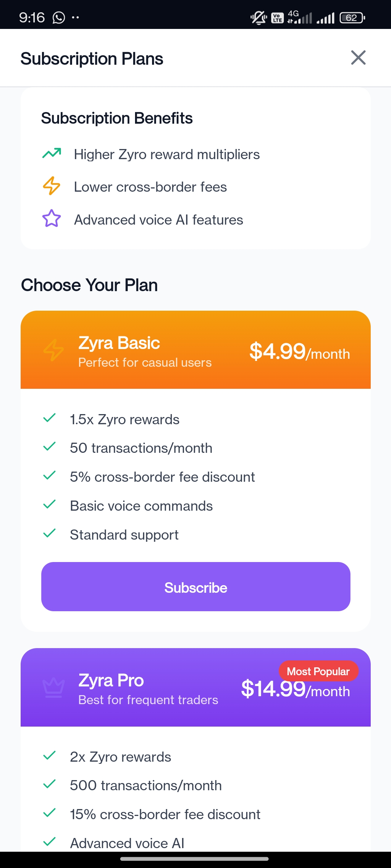Tap the $4.99/month price
This screenshot has height=868, width=391.
(x=299, y=352)
